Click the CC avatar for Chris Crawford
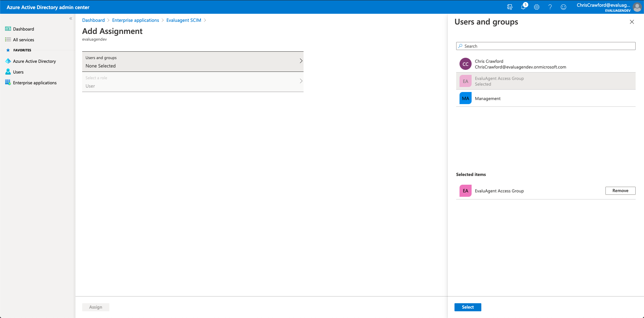Screen dimensions: 644x318 pos(466,64)
